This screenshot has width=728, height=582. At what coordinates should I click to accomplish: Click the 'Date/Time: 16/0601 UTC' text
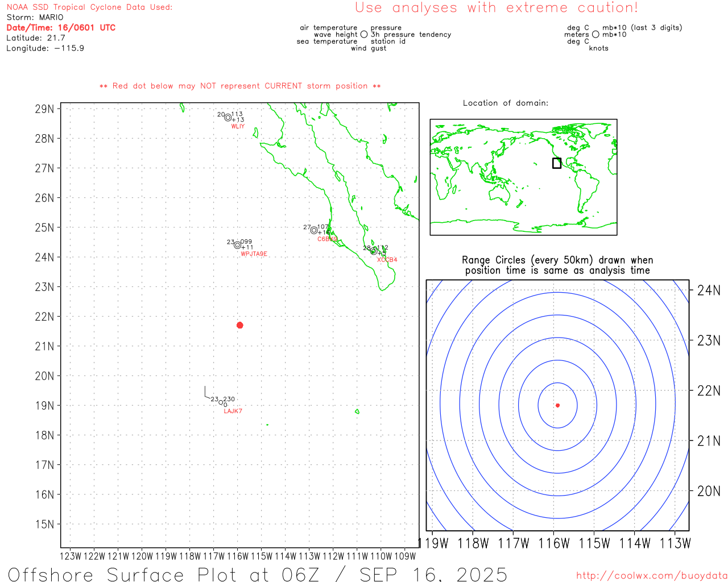61,27
